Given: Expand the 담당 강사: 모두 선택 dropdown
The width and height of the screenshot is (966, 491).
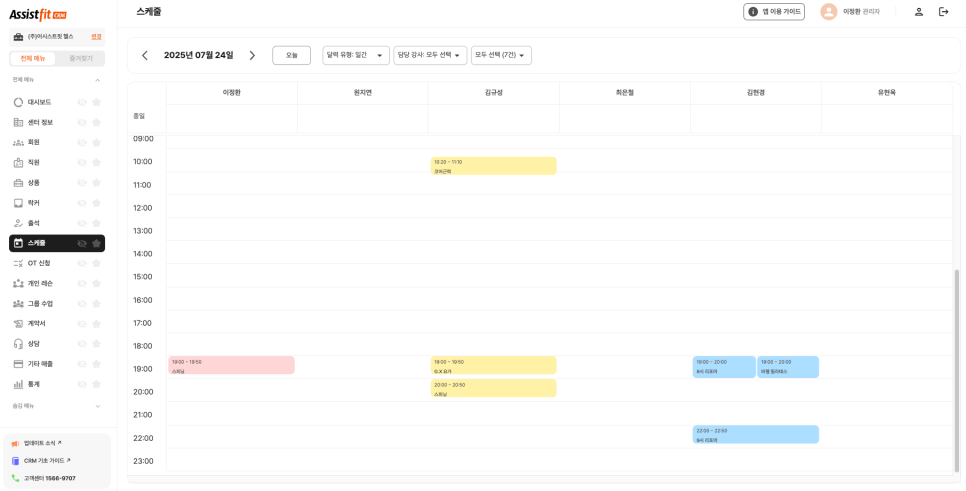Looking at the screenshot, I should pos(430,55).
